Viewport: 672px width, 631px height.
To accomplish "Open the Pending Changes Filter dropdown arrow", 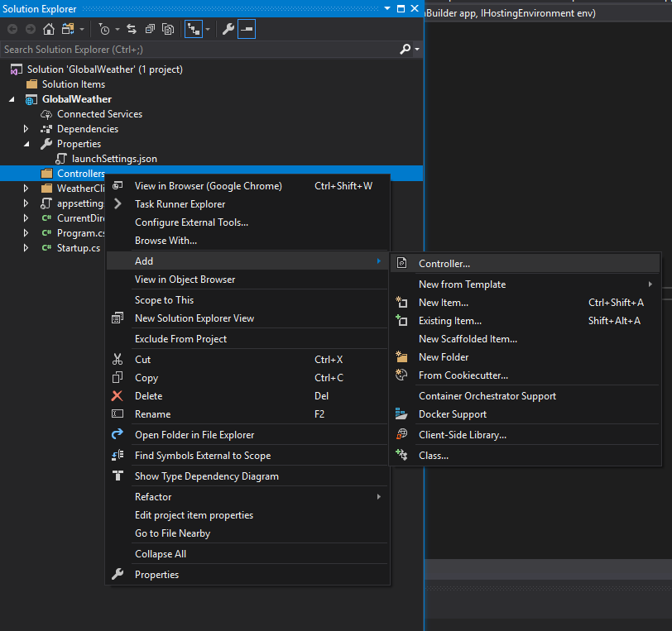I will pos(117,30).
